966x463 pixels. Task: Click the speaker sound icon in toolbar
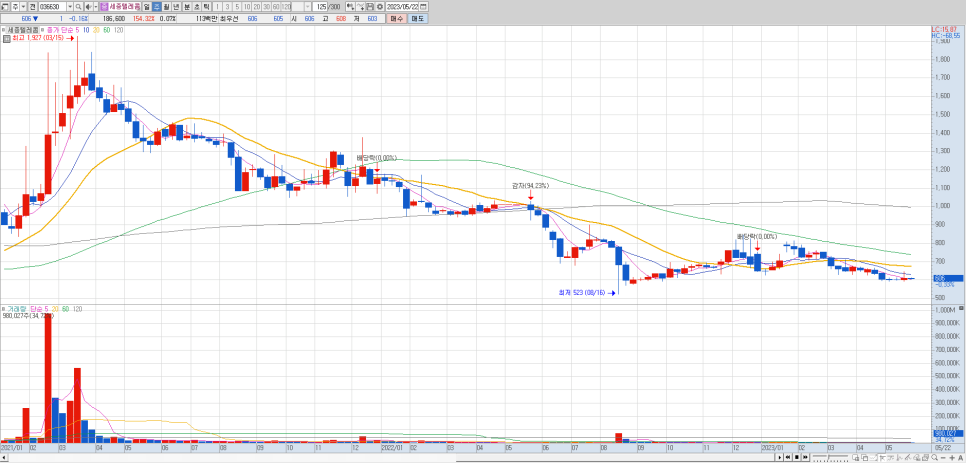(89, 6)
